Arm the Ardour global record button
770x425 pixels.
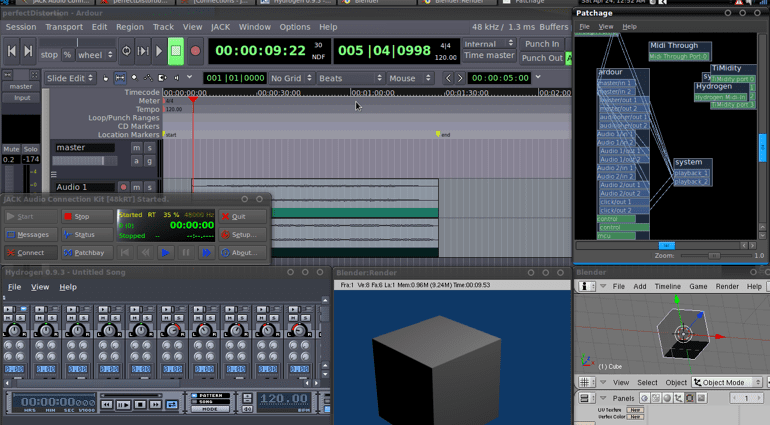[195, 51]
